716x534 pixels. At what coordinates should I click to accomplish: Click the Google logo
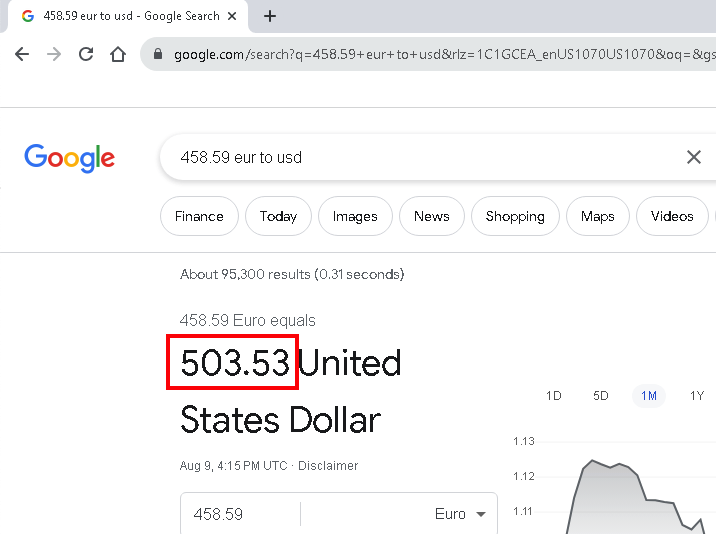70,158
